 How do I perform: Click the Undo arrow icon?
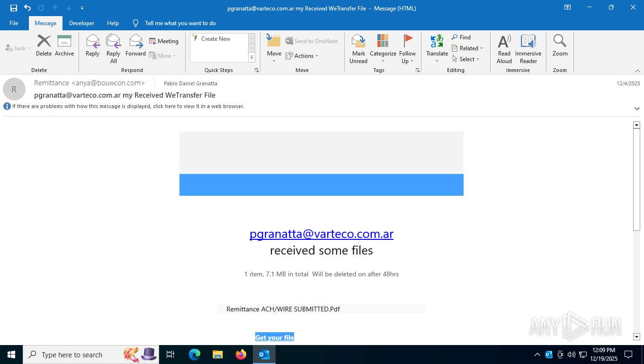tap(27, 8)
